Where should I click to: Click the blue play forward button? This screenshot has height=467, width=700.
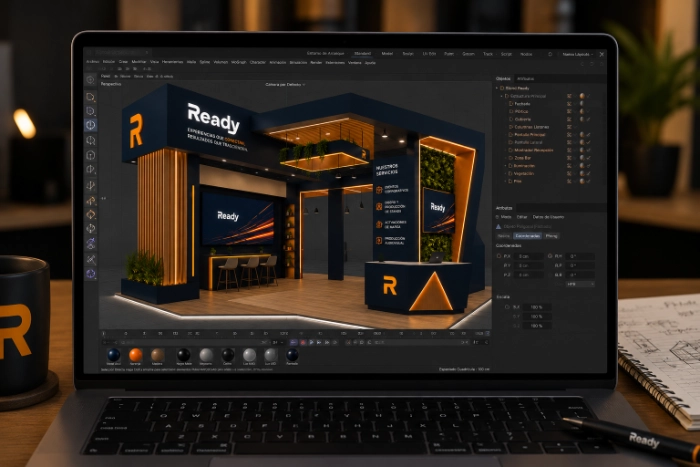tap(312, 342)
